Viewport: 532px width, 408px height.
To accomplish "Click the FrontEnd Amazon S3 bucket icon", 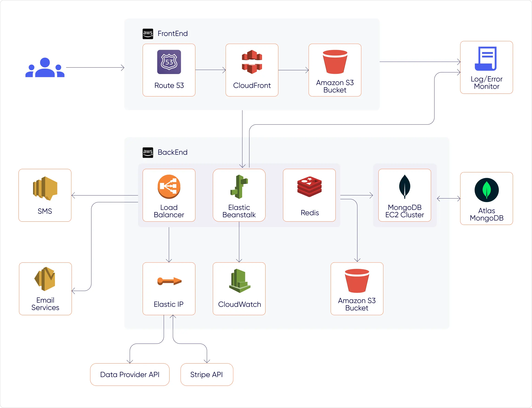I will tap(335, 62).
